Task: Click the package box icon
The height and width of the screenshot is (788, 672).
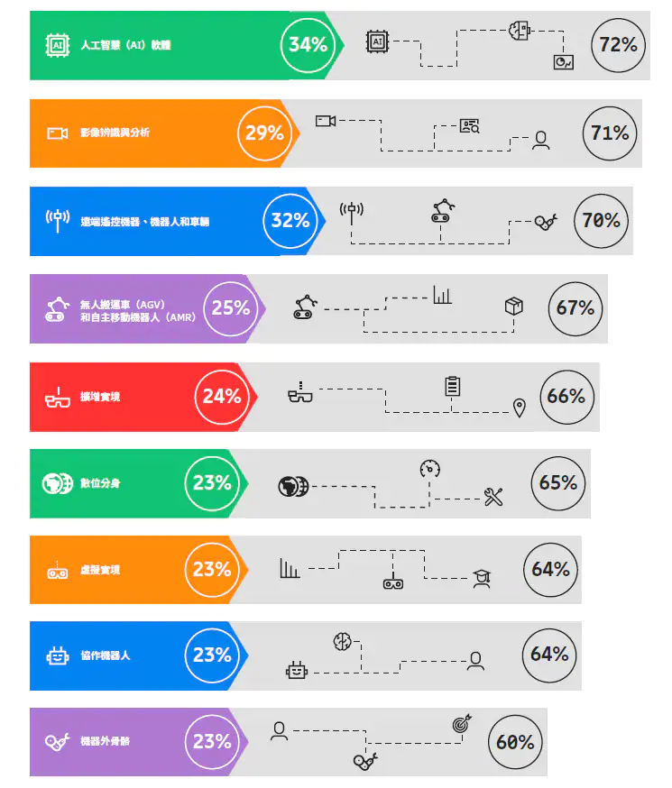Action: point(513,307)
